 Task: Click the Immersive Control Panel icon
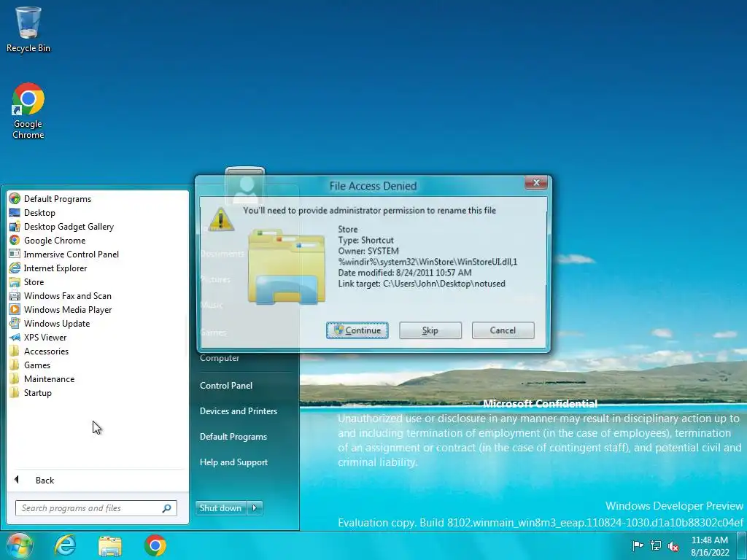(15, 254)
